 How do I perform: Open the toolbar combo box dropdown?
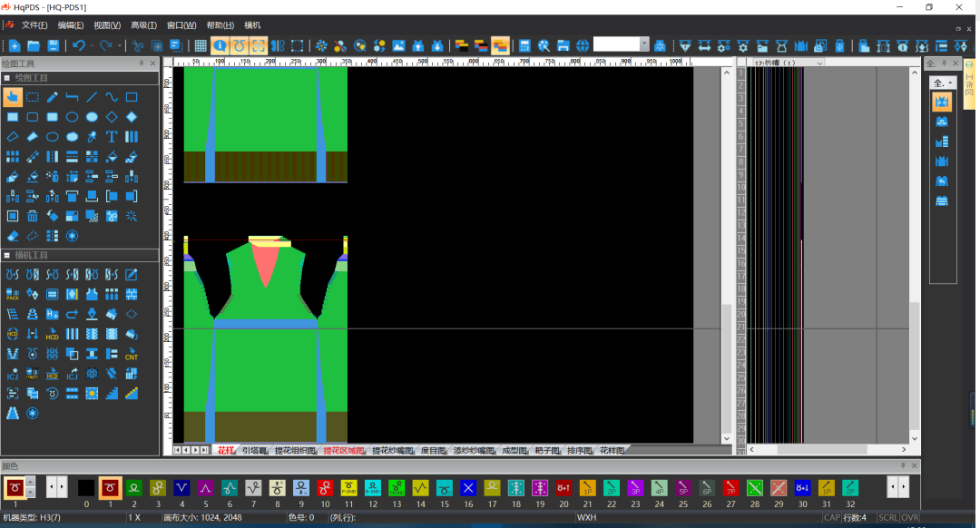(x=644, y=44)
